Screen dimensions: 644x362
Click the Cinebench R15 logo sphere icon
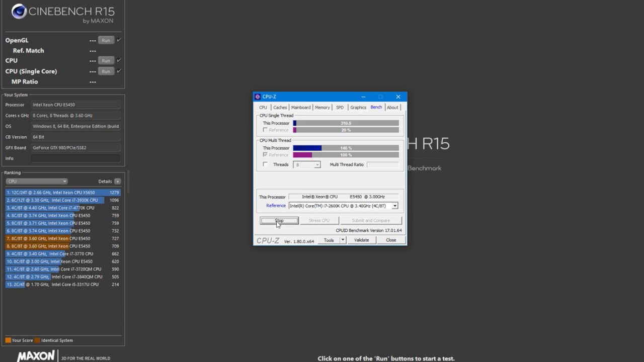click(19, 11)
